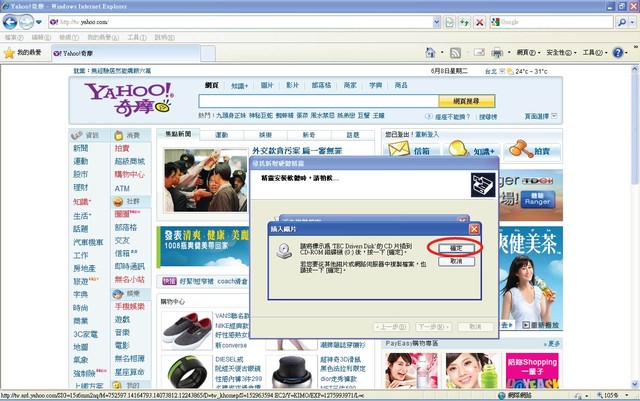This screenshot has height=401, width=640.
Task: Select the Yahoo!奇摩 browser tab
Action: (126, 53)
